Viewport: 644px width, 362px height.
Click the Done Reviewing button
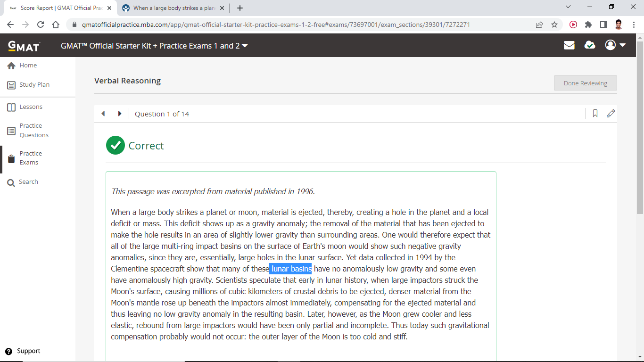click(x=585, y=83)
